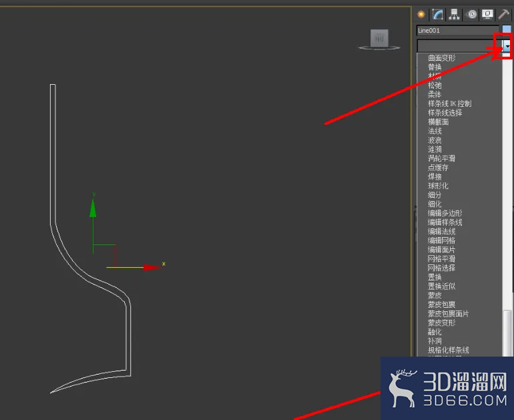This screenshot has width=514, height=420.
Task: Click the red X axis gizmo arrow
Action: (152, 268)
